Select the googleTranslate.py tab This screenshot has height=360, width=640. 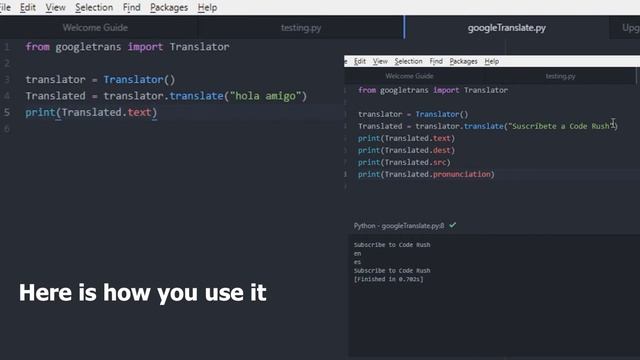(507, 28)
